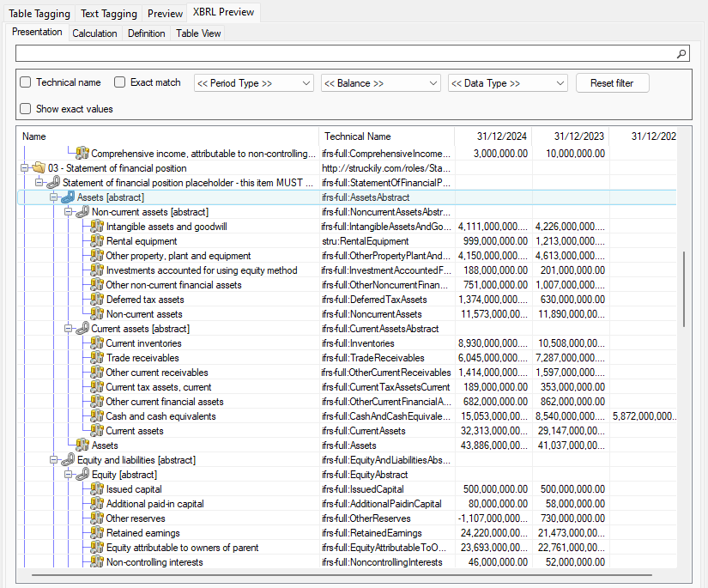This screenshot has height=588, width=708.
Task: Click the Cash and cash equivalents value 5,872,000,000
Action: pyautogui.click(x=644, y=416)
